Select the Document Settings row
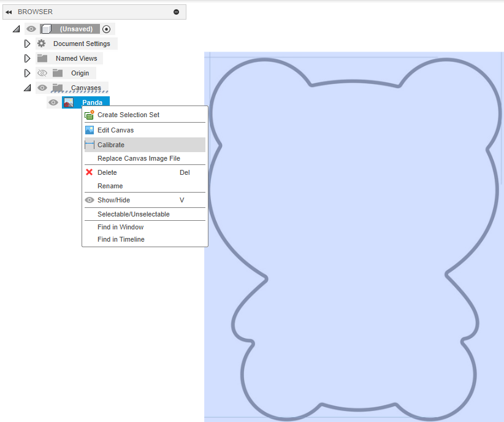The image size is (504, 422). (76, 44)
